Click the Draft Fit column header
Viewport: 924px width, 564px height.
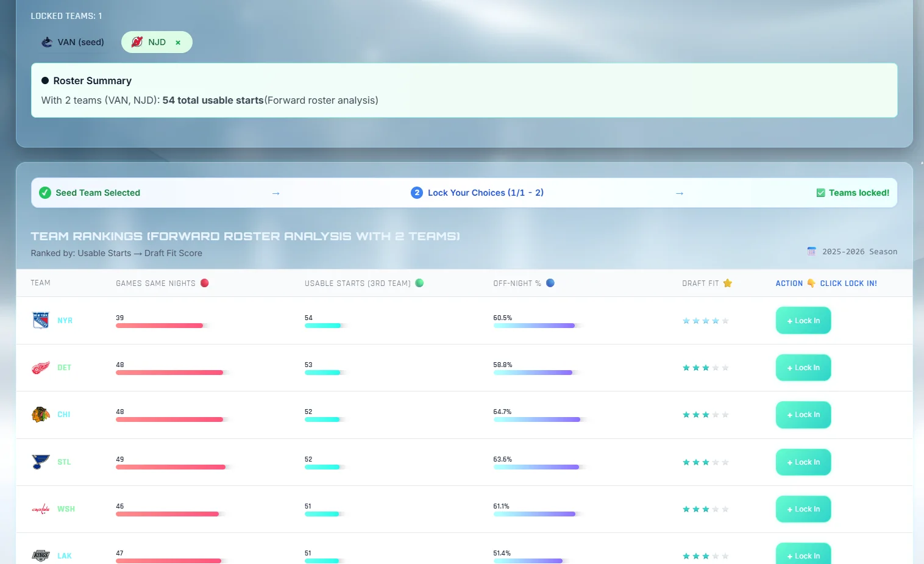[x=707, y=283]
